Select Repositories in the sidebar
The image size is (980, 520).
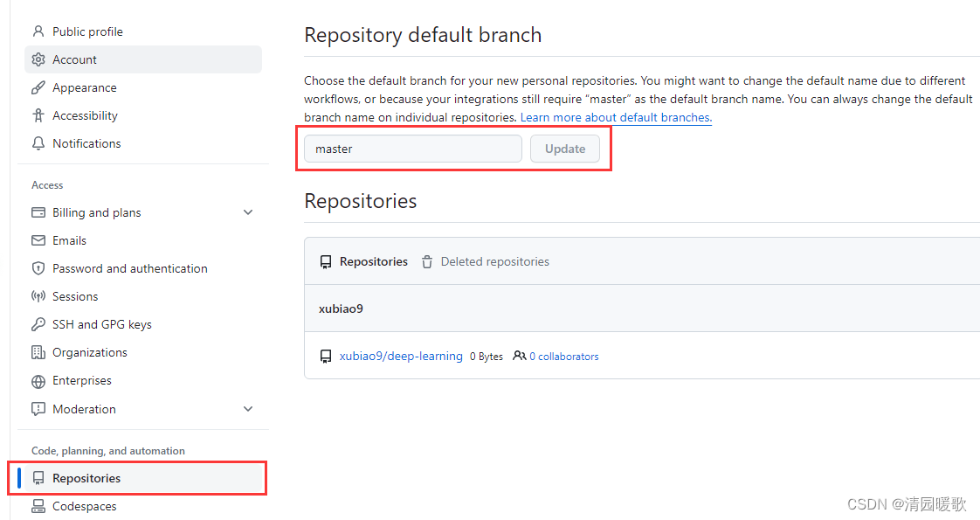143,478
